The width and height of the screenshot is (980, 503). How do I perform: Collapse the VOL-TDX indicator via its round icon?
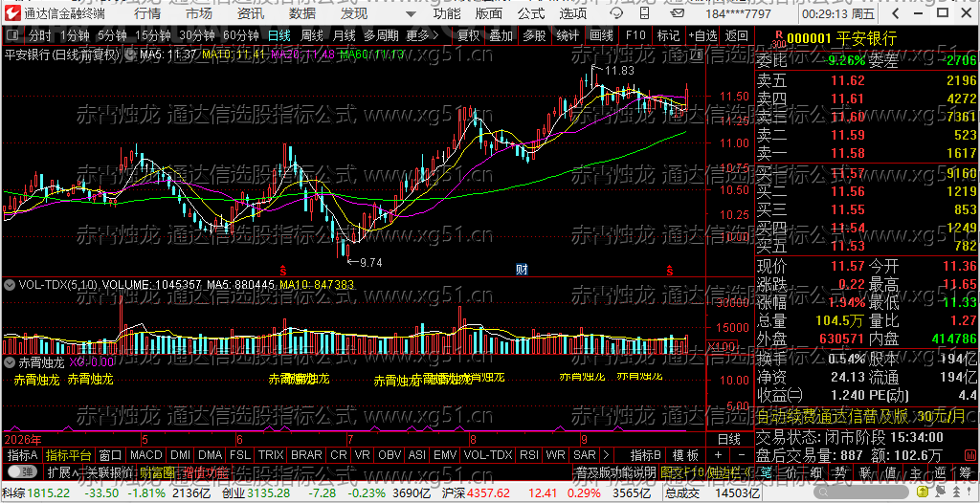point(10,285)
